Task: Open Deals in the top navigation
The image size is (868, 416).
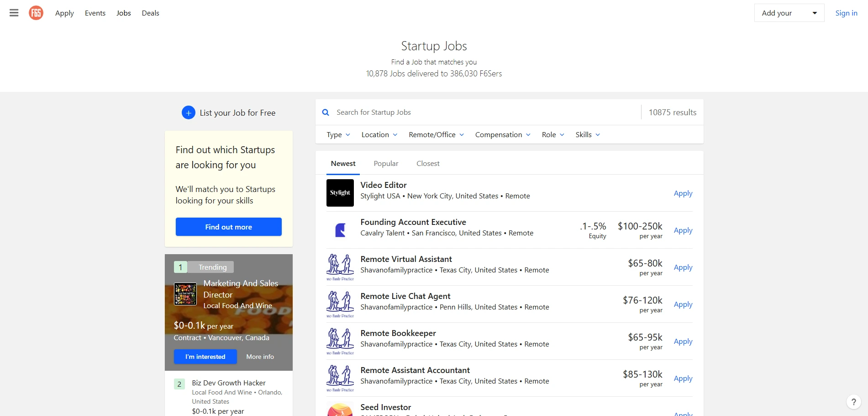Action: tap(151, 13)
